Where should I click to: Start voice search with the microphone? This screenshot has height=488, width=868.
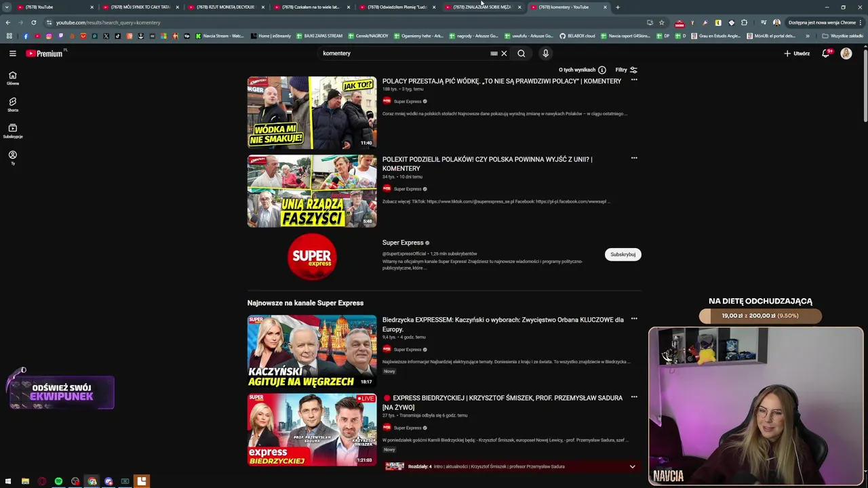[545, 54]
